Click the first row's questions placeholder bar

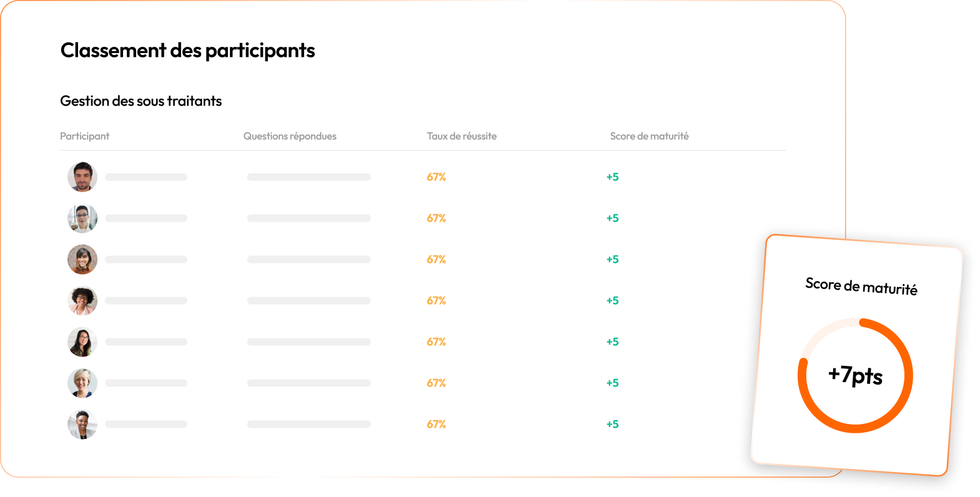tap(309, 177)
